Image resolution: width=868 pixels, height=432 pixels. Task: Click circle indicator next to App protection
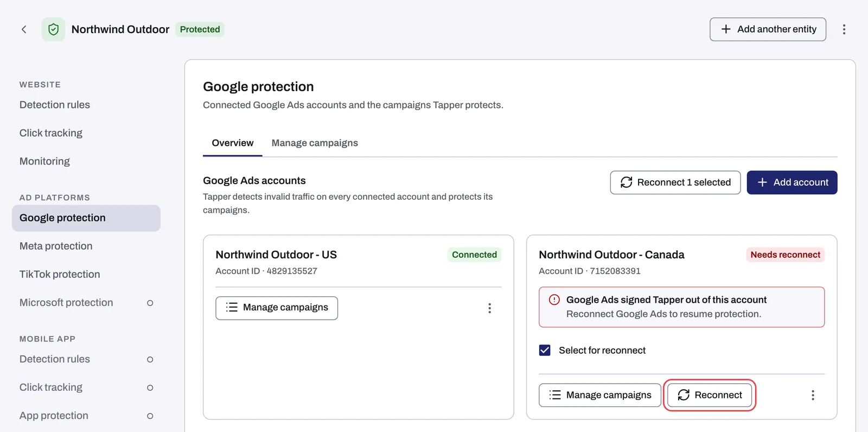click(x=150, y=416)
